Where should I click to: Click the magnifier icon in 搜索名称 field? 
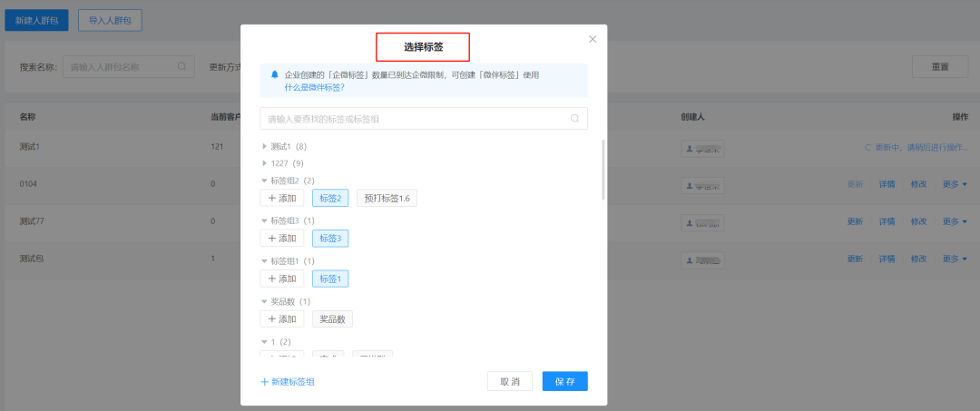pyautogui.click(x=181, y=67)
